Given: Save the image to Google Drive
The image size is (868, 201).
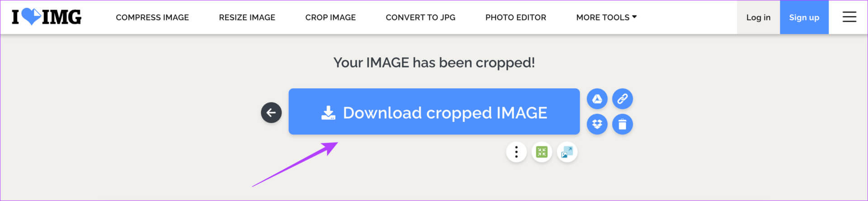Looking at the screenshot, I should click(x=597, y=99).
